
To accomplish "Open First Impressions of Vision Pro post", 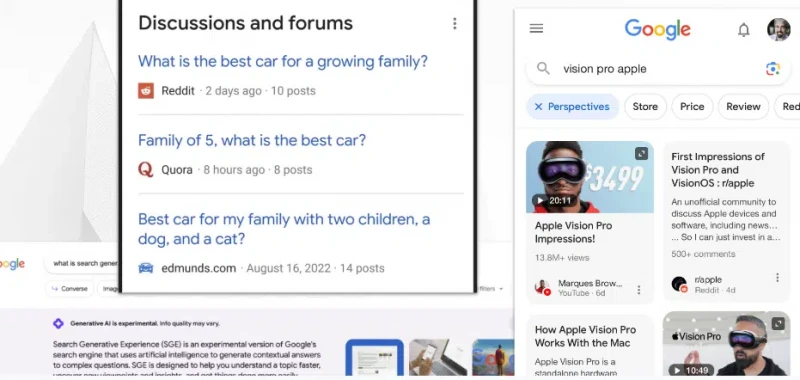I will click(718, 170).
